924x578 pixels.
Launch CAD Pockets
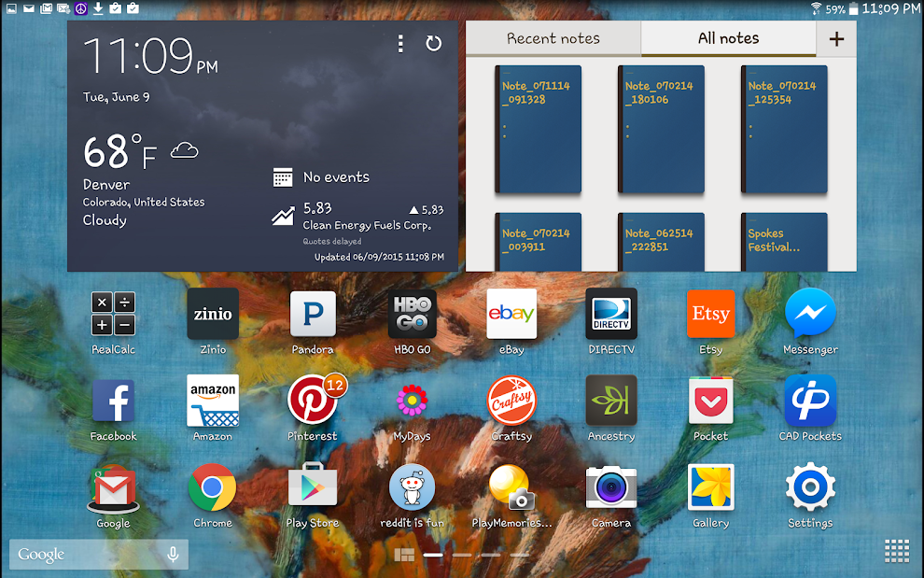810,401
